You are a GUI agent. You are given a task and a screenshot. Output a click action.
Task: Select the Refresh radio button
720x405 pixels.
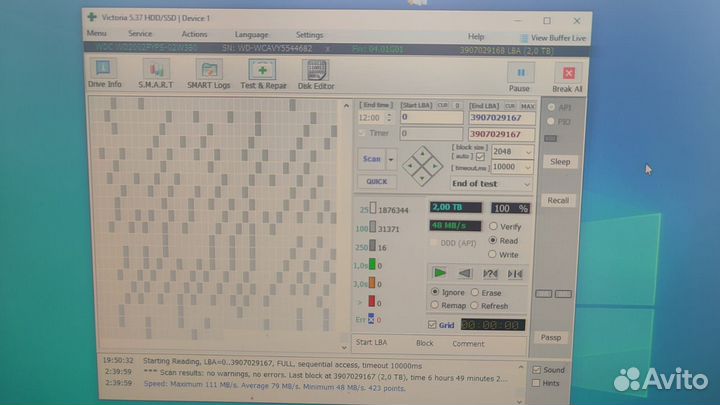point(474,305)
